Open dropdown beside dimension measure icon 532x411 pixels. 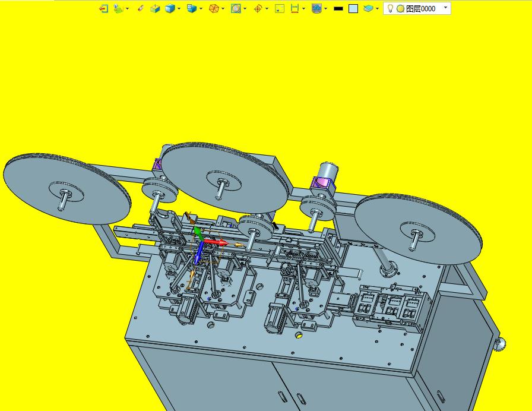click(303, 8)
